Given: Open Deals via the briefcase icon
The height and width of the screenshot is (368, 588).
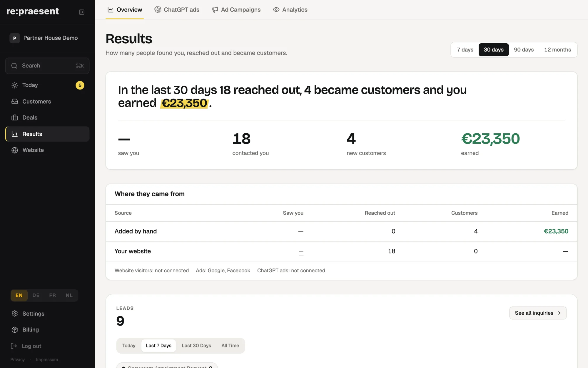Looking at the screenshot, I should tap(15, 118).
